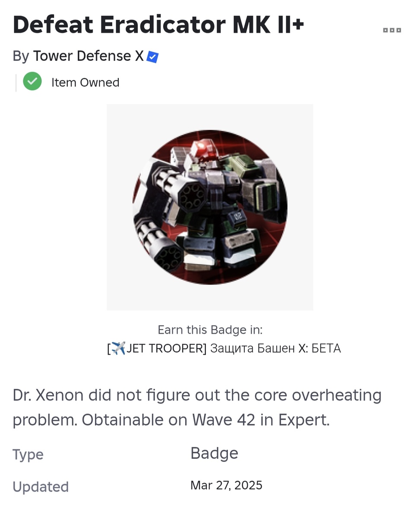420x518 pixels.
Task: Click the "Type" field label
Action: pyautogui.click(x=28, y=455)
